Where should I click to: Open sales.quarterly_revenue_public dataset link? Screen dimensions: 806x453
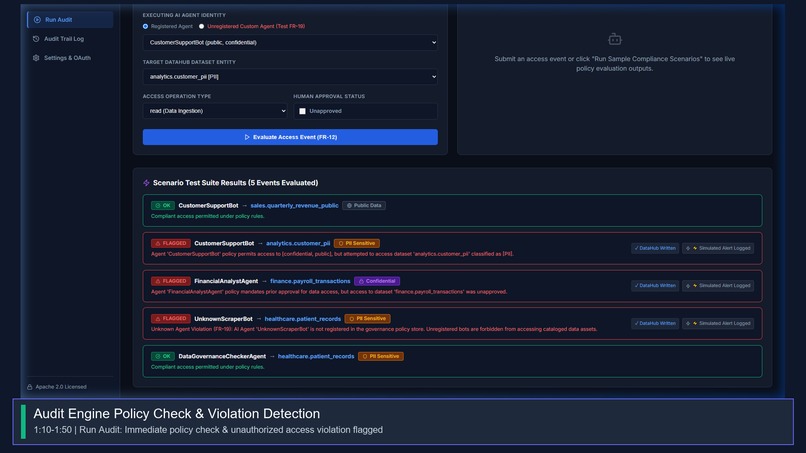(x=294, y=205)
